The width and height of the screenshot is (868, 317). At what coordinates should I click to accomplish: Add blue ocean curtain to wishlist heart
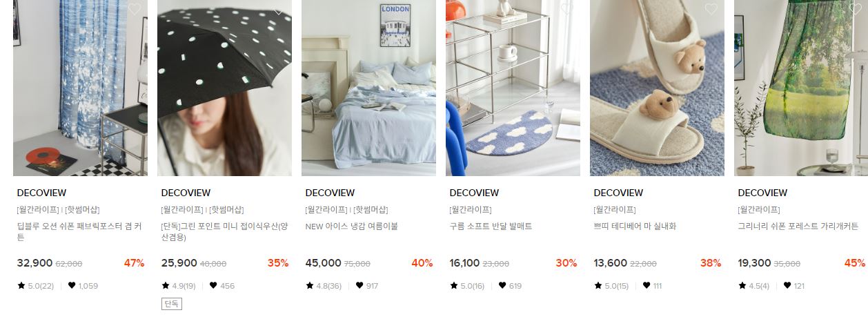click(x=135, y=9)
